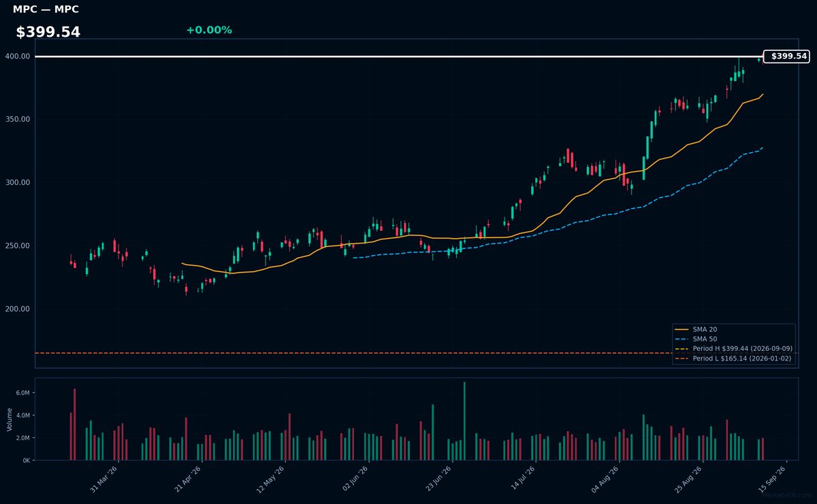Click the +0.00% change percentage
Screen dimensions: 817x504
pos(209,30)
